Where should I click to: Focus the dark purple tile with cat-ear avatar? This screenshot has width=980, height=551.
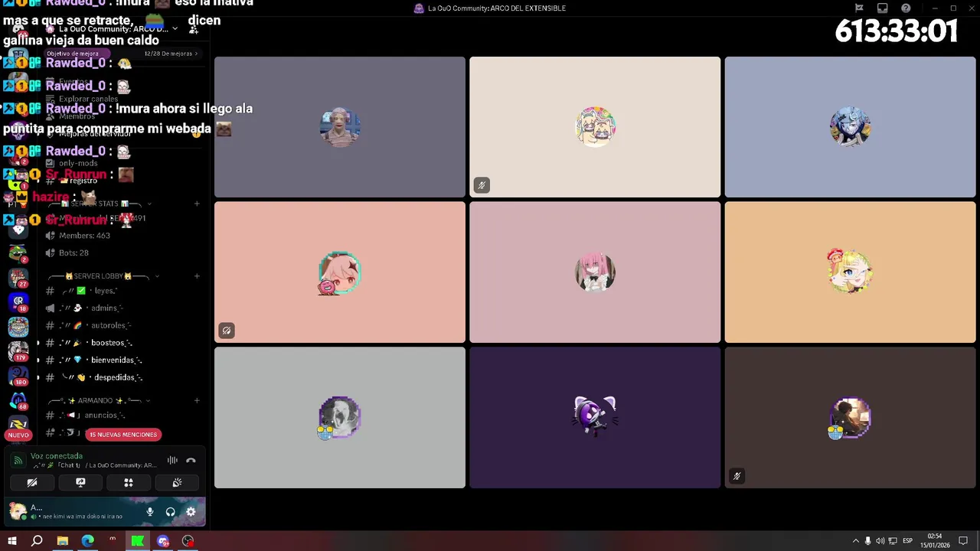pos(595,418)
